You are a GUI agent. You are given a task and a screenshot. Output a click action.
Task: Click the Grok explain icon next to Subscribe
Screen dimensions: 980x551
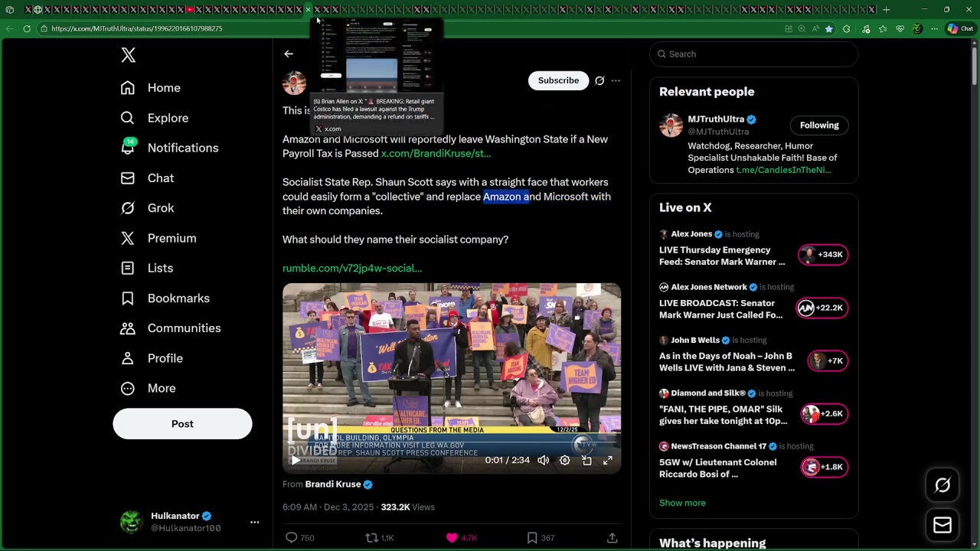click(599, 80)
